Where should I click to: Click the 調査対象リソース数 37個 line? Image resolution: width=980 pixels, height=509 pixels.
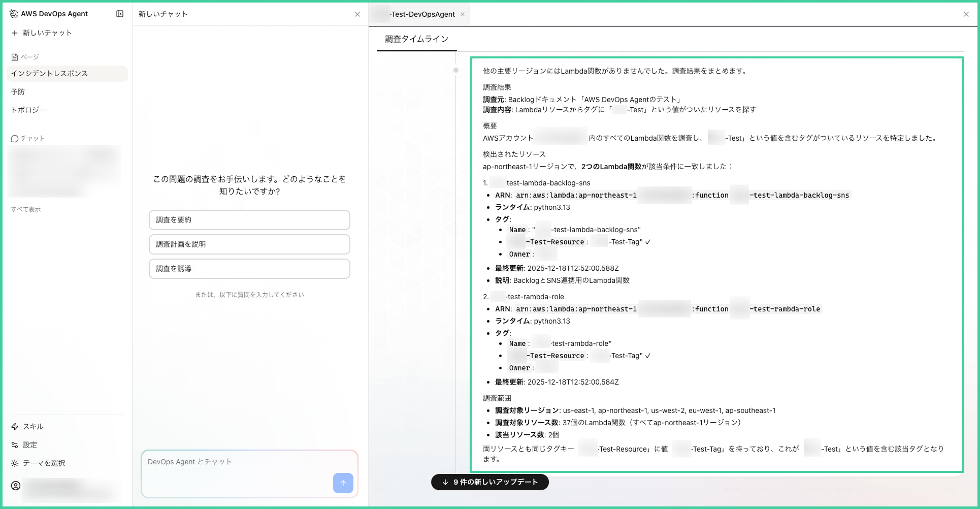click(x=618, y=423)
